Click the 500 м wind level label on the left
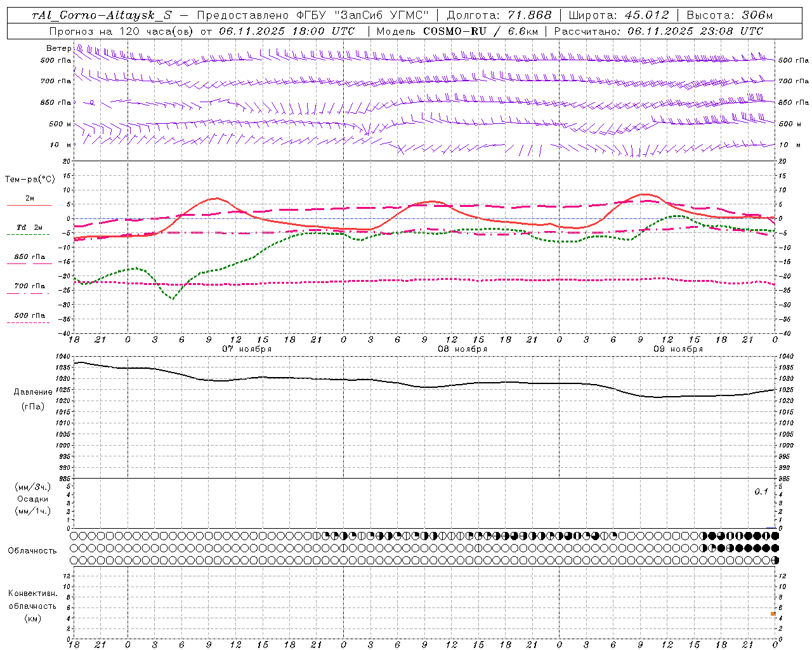 click(60, 124)
